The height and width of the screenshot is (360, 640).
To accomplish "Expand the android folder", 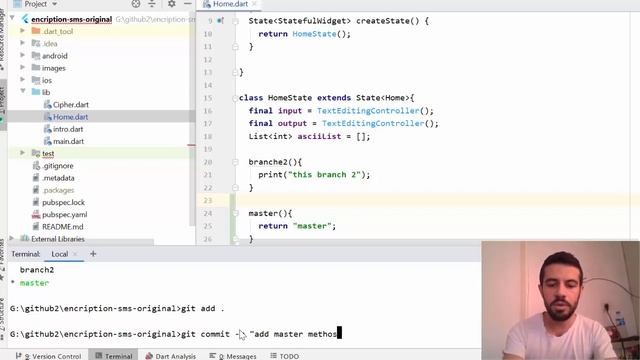I will tap(23, 56).
